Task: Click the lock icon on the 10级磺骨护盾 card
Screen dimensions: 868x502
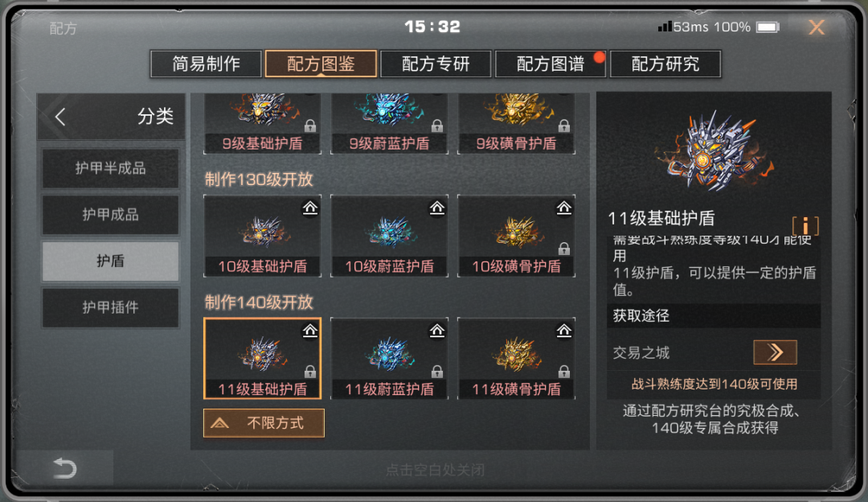Action: point(563,249)
